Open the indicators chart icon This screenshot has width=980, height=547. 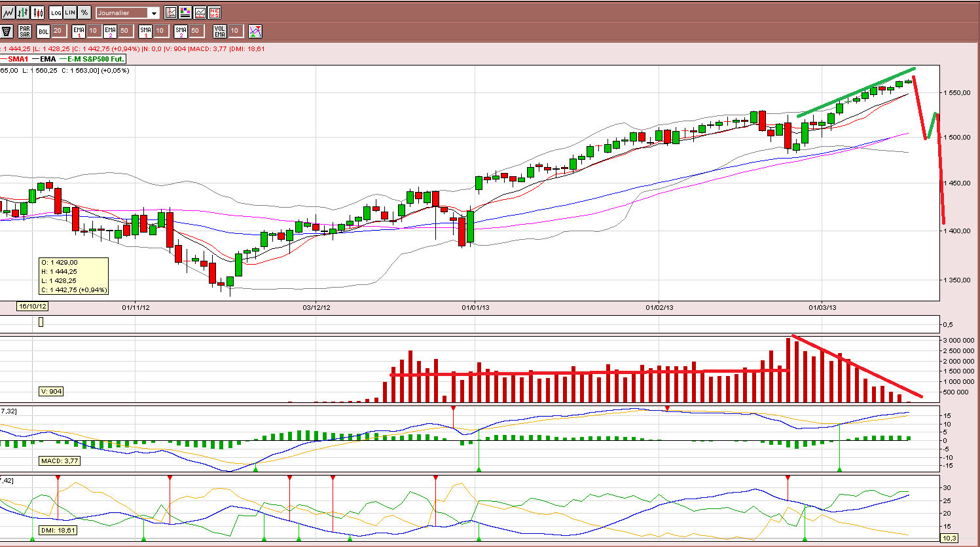point(200,12)
